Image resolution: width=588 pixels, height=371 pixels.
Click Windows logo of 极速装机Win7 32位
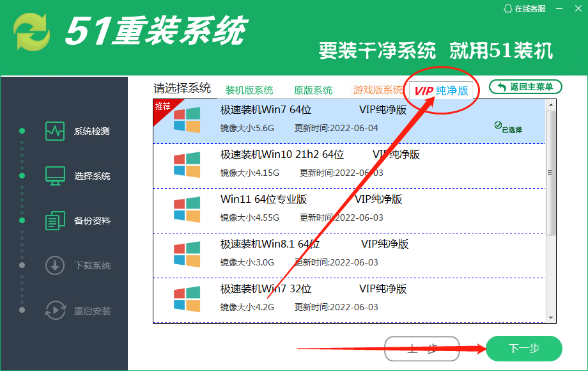coord(187,299)
